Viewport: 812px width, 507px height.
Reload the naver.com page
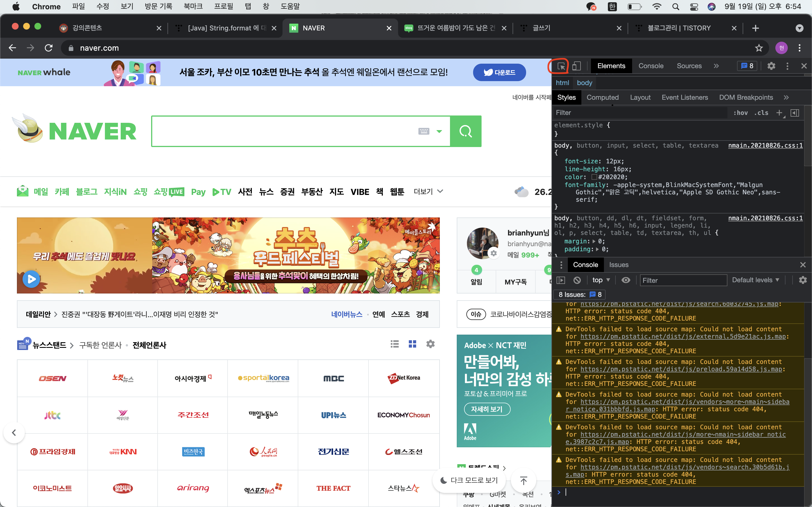tap(49, 48)
